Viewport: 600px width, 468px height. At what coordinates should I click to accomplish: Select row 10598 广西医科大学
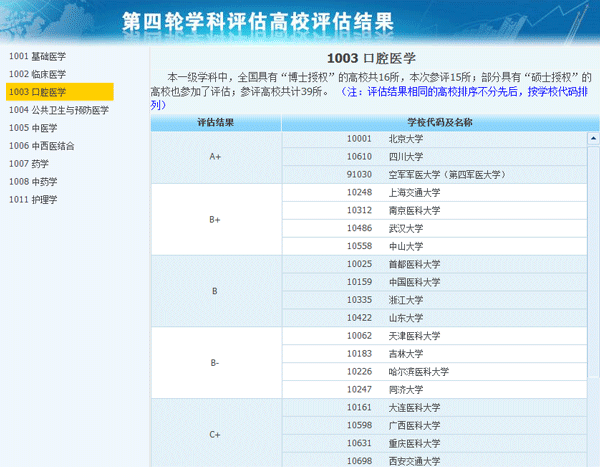[x=434, y=426]
